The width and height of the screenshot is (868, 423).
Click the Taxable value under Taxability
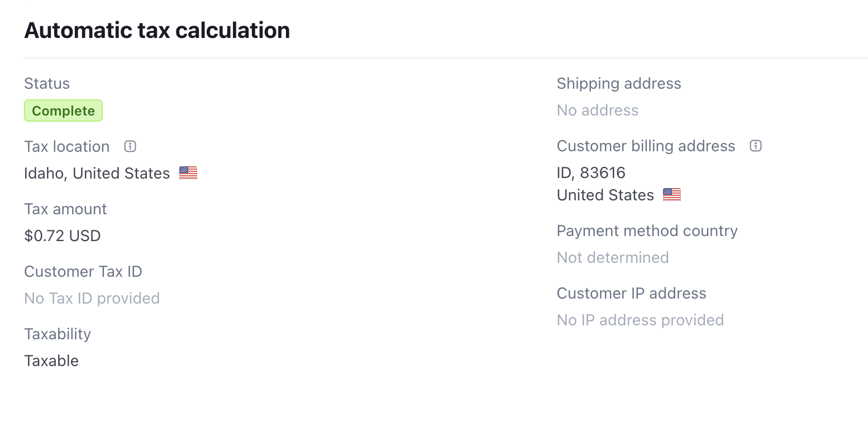click(51, 361)
